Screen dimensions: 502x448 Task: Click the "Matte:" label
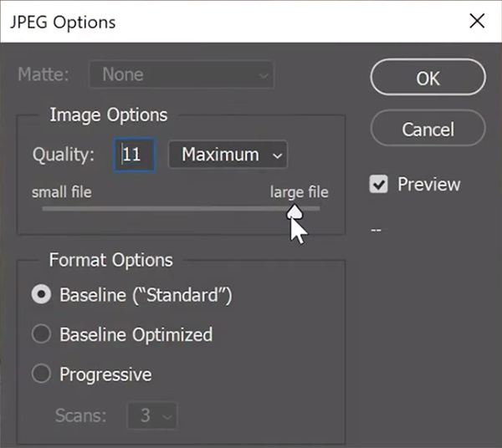pos(44,74)
